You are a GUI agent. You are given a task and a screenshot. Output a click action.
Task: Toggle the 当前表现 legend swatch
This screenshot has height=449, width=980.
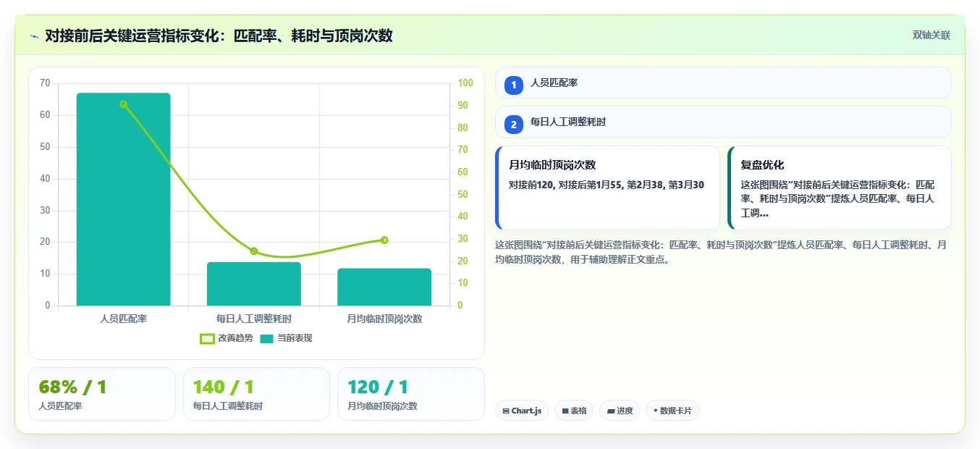pos(266,338)
